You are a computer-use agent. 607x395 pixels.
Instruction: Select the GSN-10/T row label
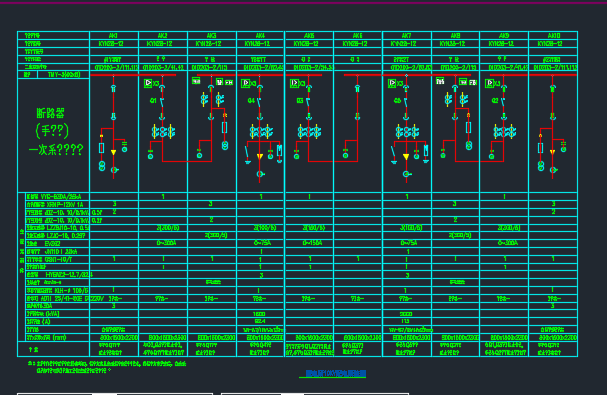(x=49, y=259)
